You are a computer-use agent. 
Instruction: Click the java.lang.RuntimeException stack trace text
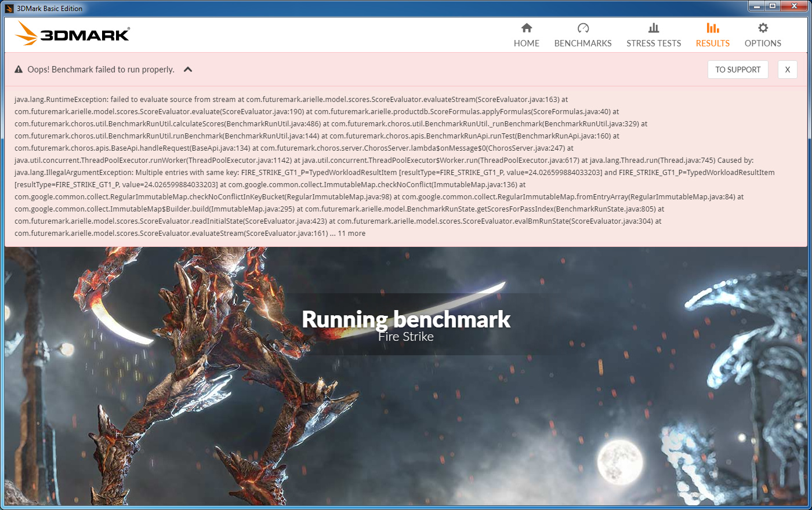click(394, 166)
